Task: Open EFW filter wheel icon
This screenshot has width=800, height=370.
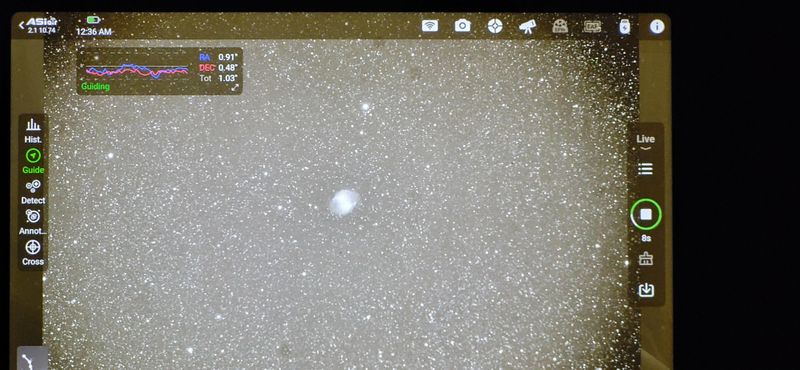Action: pyautogui.click(x=560, y=26)
